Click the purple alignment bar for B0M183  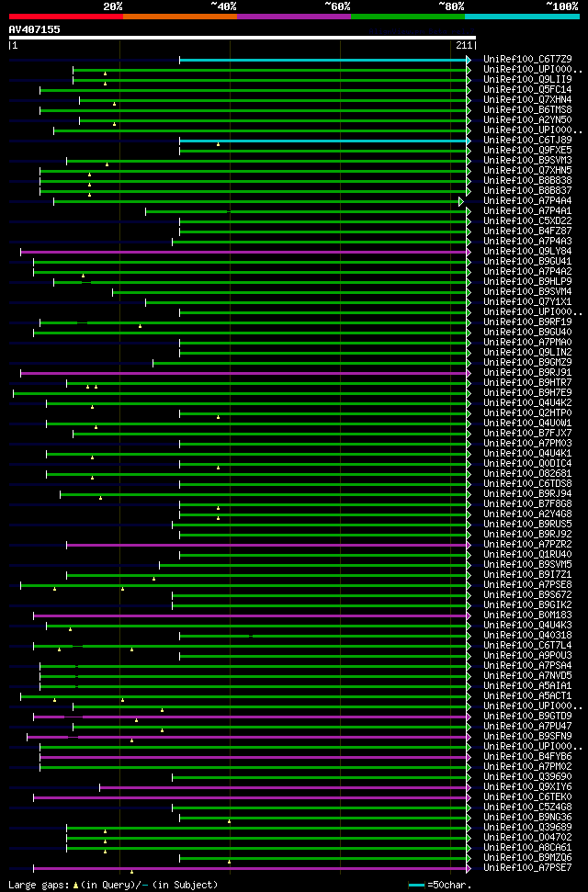(252, 615)
